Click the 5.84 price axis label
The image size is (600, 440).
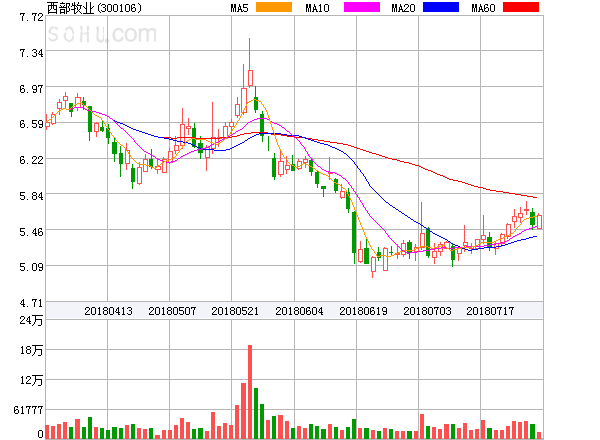coord(31,196)
